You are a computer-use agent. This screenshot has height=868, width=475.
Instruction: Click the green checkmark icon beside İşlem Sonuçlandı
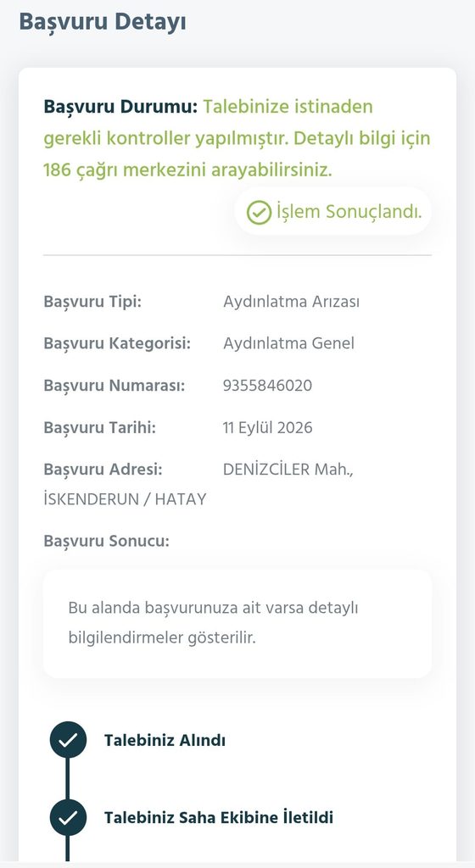(x=259, y=212)
